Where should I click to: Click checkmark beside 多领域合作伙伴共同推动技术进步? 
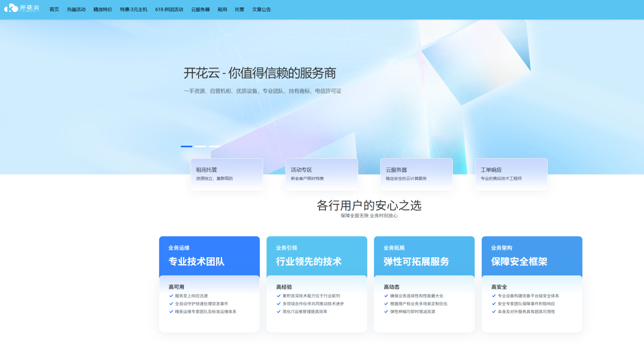(278, 303)
